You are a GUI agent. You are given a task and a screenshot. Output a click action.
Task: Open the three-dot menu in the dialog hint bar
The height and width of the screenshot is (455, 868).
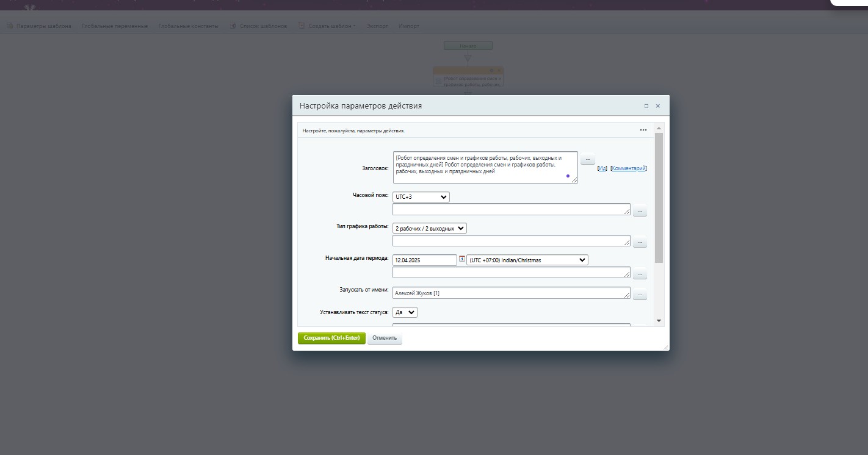[643, 130]
